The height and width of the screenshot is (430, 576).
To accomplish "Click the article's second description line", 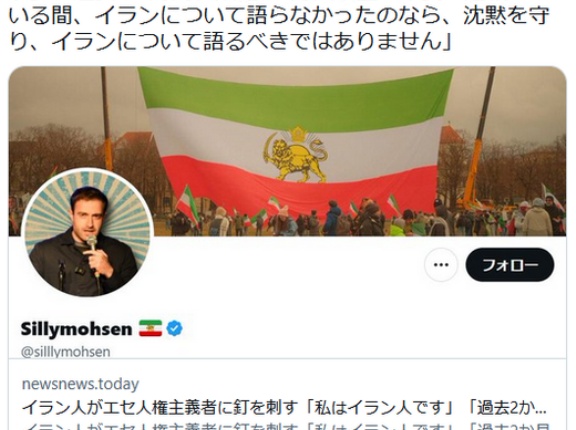I will point(287,427).
